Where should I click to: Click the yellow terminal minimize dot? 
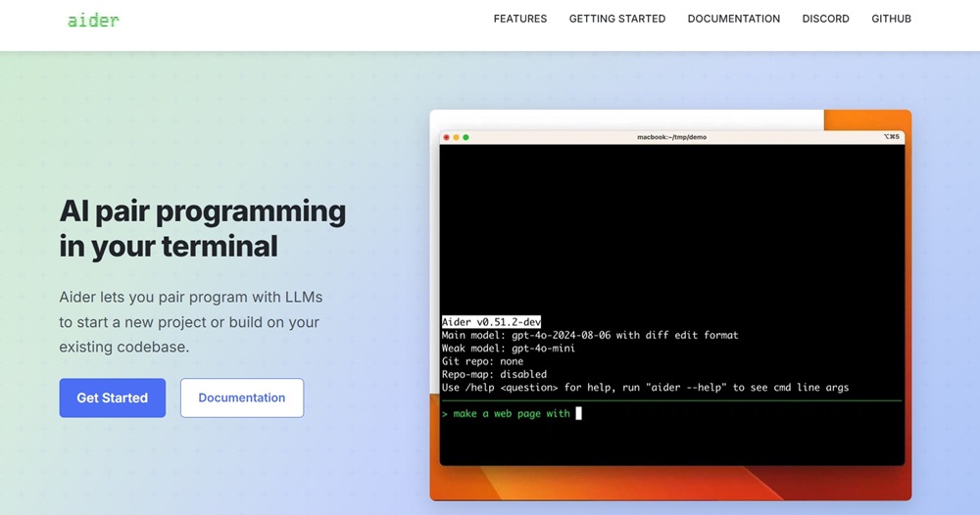[x=456, y=137]
